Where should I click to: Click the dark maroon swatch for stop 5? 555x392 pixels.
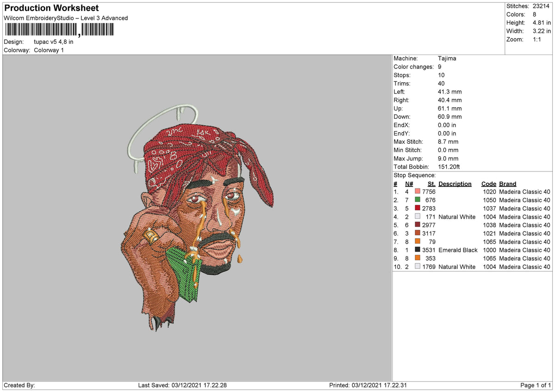417,225
